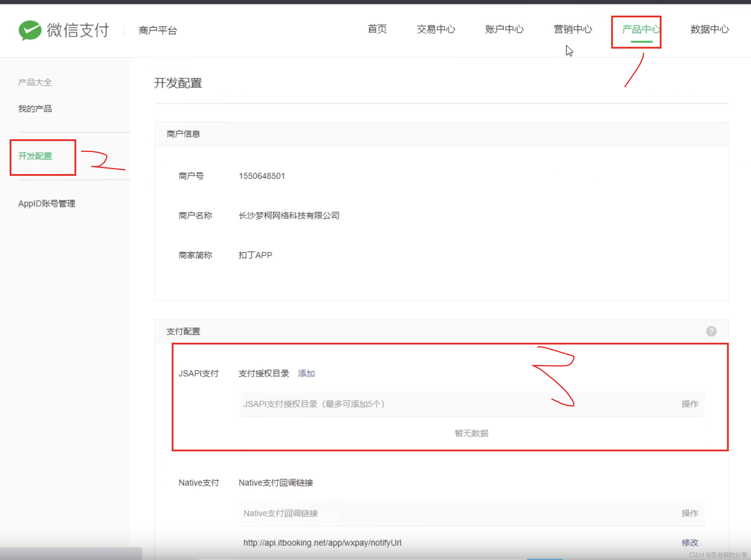Open 我的产品 sidebar item
The width and height of the screenshot is (751, 560).
tap(35, 109)
